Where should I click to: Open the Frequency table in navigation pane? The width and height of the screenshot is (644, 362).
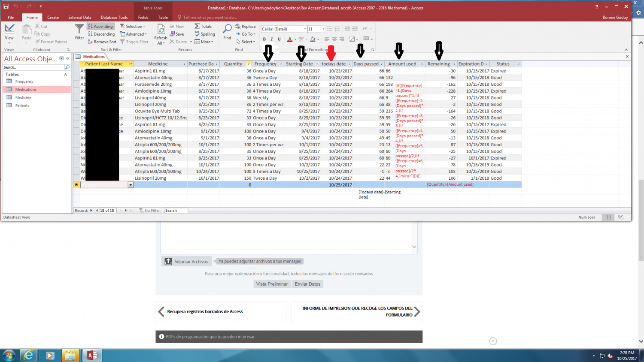click(x=24, y=81)
